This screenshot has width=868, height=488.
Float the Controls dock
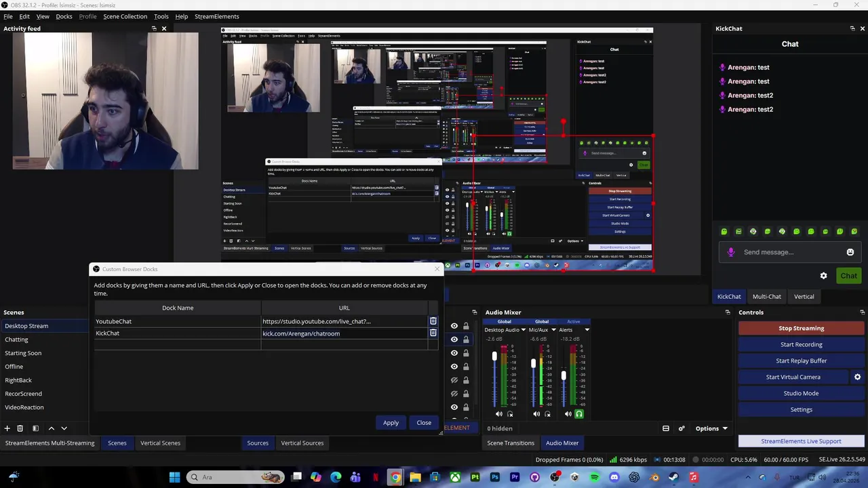coord(862,312)
